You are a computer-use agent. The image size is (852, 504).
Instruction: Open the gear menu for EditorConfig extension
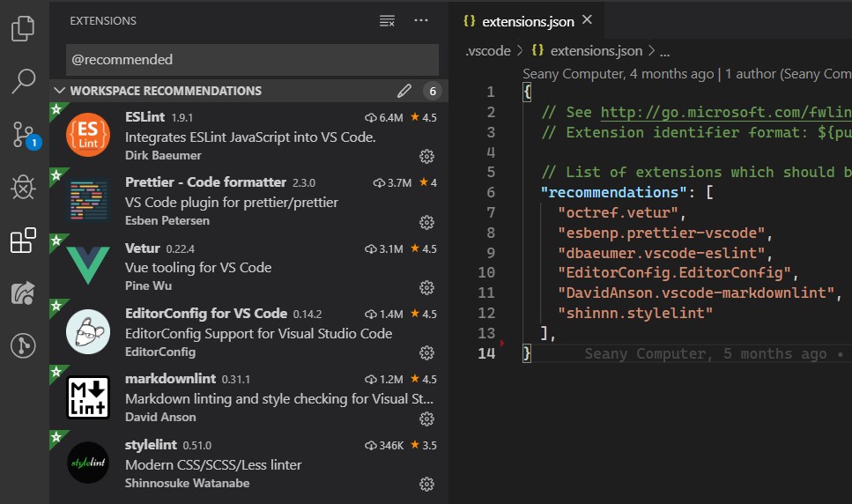pos(426,353)
